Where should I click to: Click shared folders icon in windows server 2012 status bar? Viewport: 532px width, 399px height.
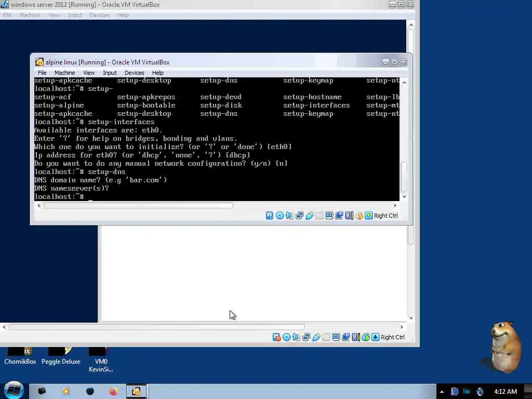(326, 337)
